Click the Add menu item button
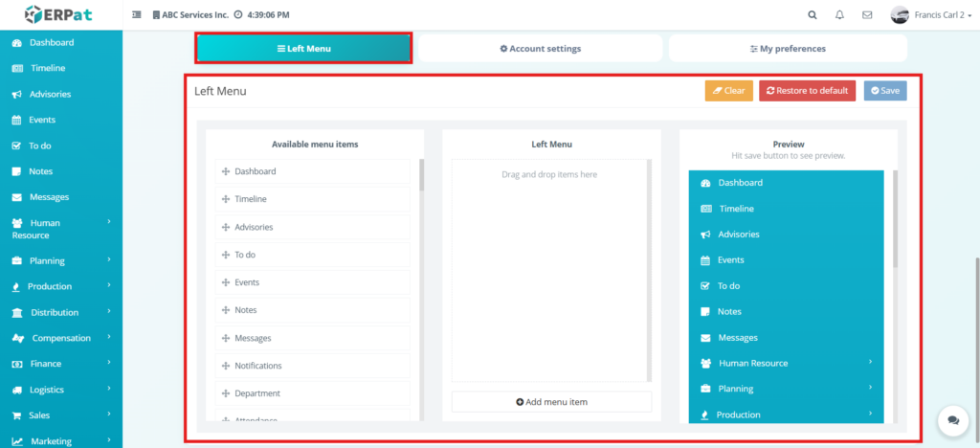Image resolution: width=980 pixels, height=448 pixels. 551,402
